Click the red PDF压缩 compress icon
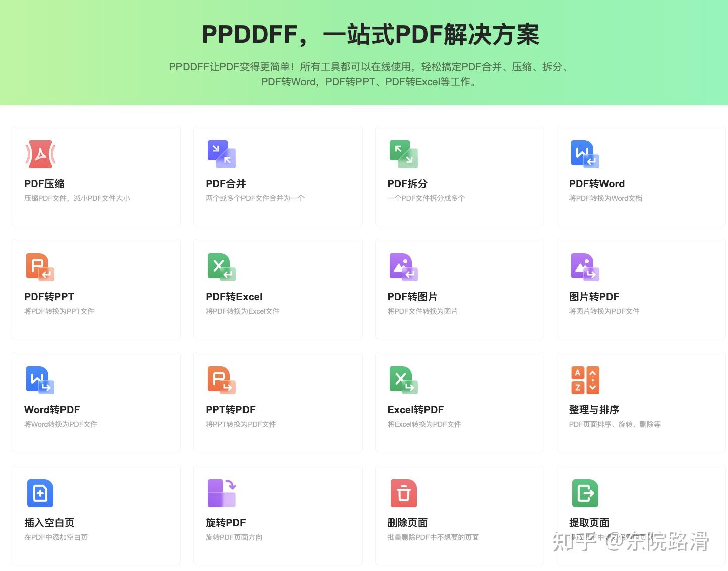Screen dimensions: 728x571 point(40,154)
